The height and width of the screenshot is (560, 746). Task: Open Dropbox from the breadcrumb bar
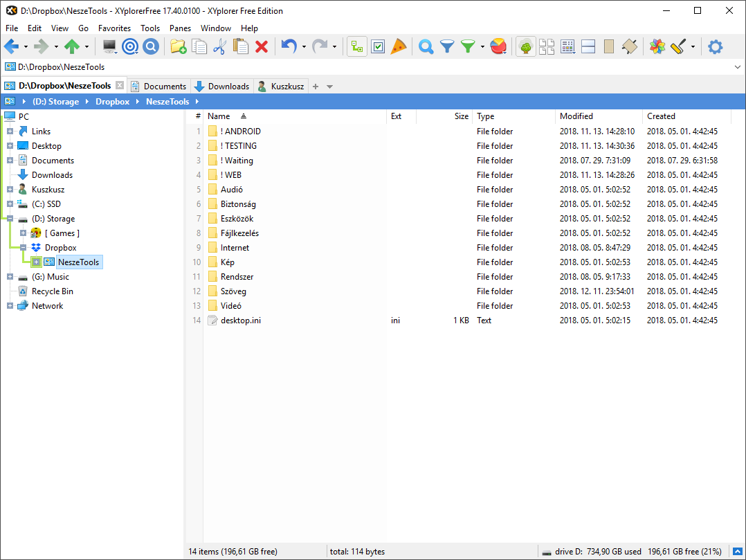tap(111, 101)
